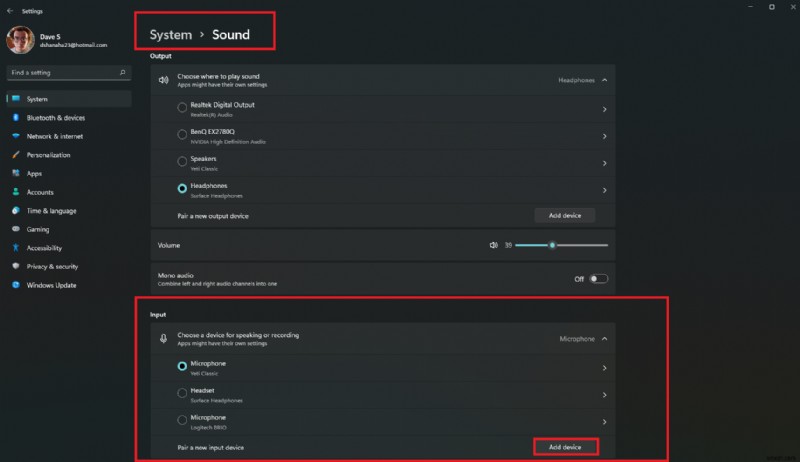Select Speakers Yeti Classic radio button

[182, 162]
